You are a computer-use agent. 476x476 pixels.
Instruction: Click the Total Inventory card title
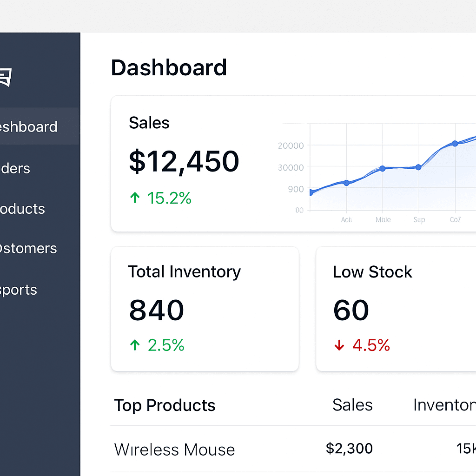point(184,272)
